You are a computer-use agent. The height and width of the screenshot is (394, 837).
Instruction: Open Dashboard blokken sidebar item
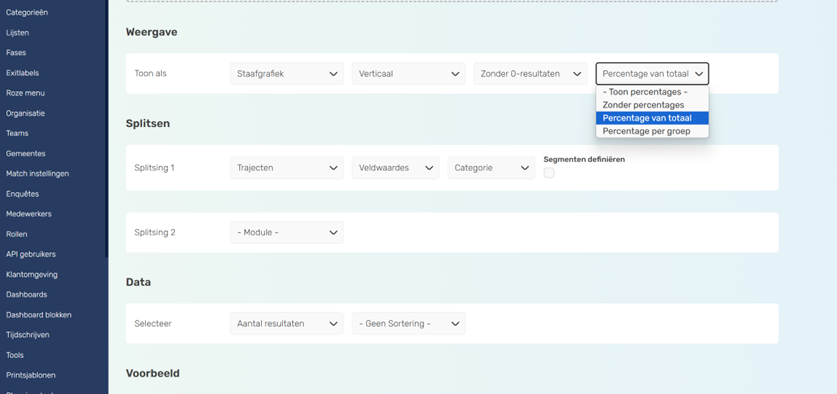[38, 315]
